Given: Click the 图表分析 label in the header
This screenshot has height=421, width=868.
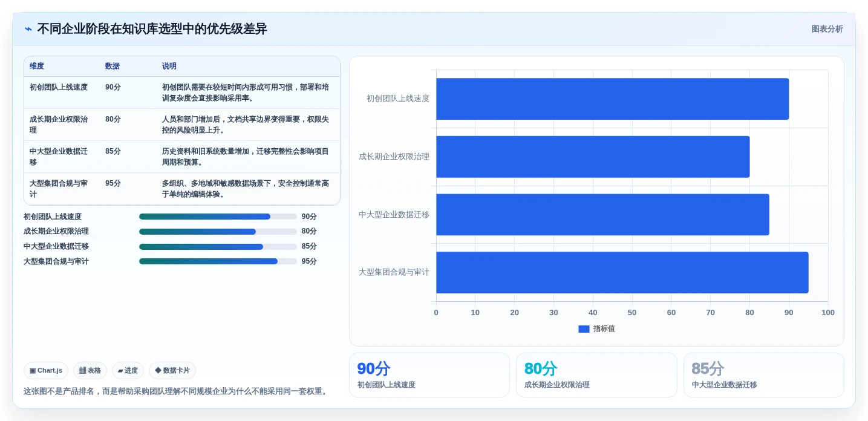Looking at the screenshot, I should coord(827,29).
